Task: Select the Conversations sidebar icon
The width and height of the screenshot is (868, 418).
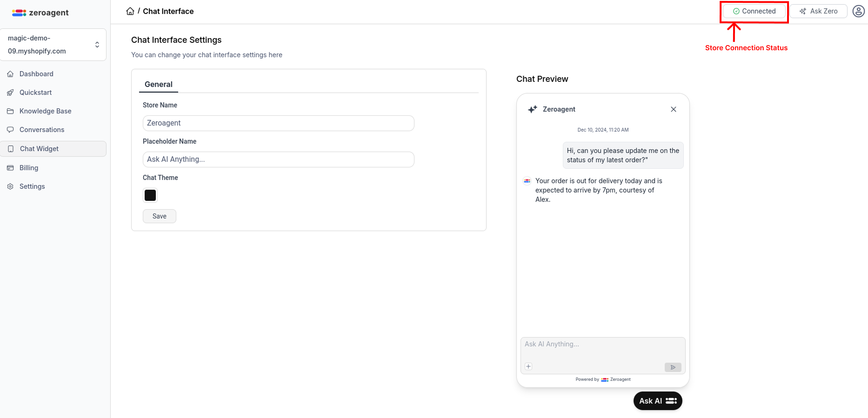Action: tap(10, 129)
